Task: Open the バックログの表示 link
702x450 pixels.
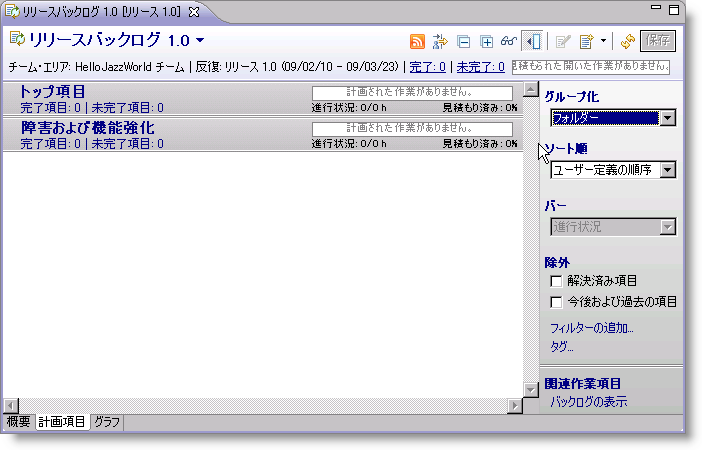Action: (x=589, y=402)
